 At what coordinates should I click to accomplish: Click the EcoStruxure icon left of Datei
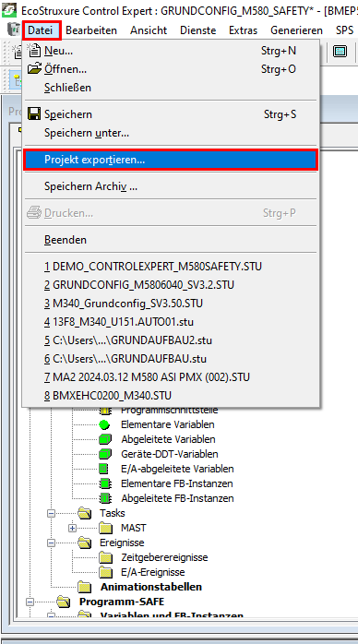[14, 30]
